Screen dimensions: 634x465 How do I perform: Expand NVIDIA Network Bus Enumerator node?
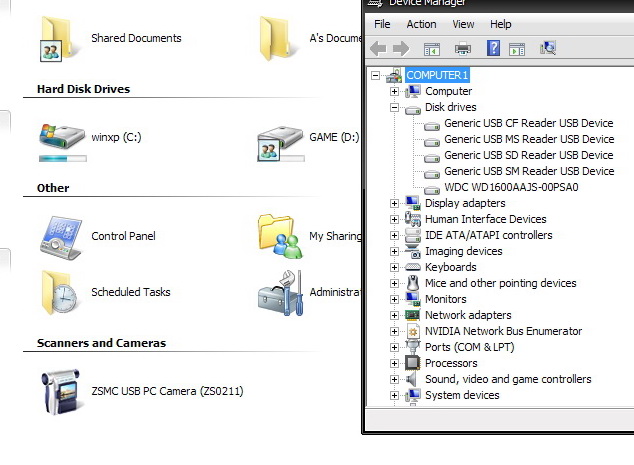point(394,332)
